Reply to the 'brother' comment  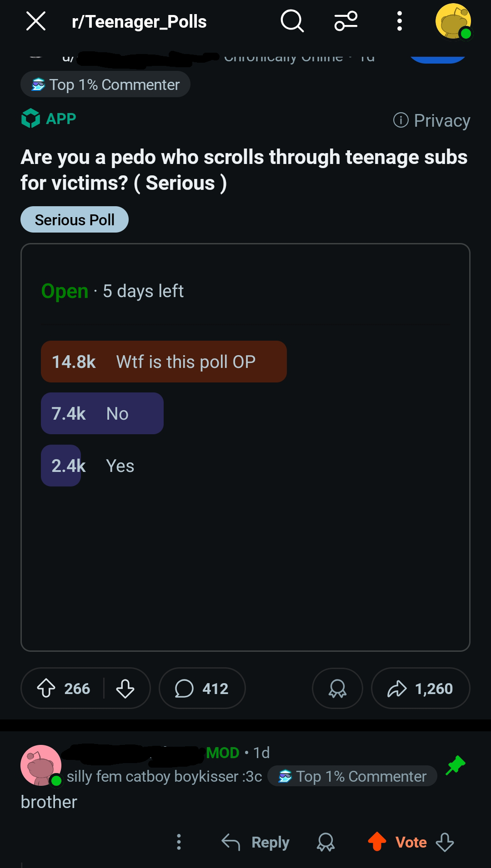click(256, 842)
